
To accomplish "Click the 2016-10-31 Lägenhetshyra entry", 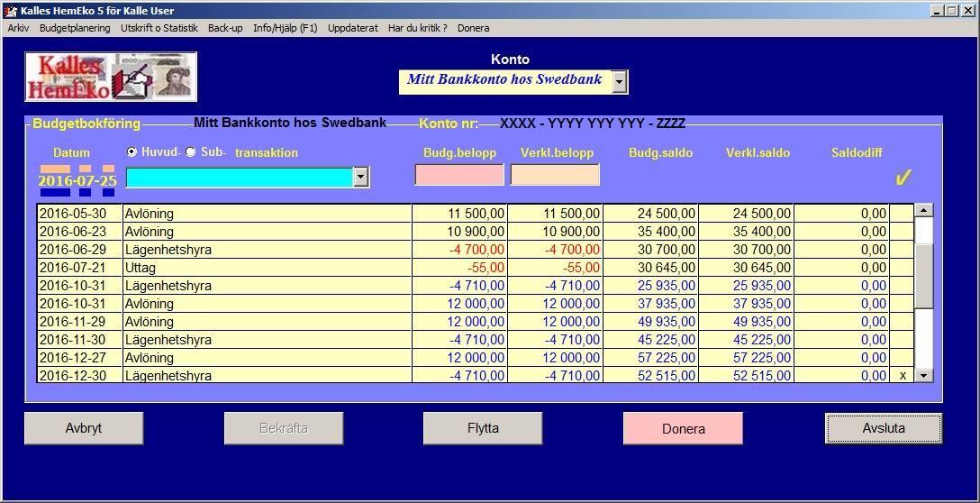I will point(475,286).
